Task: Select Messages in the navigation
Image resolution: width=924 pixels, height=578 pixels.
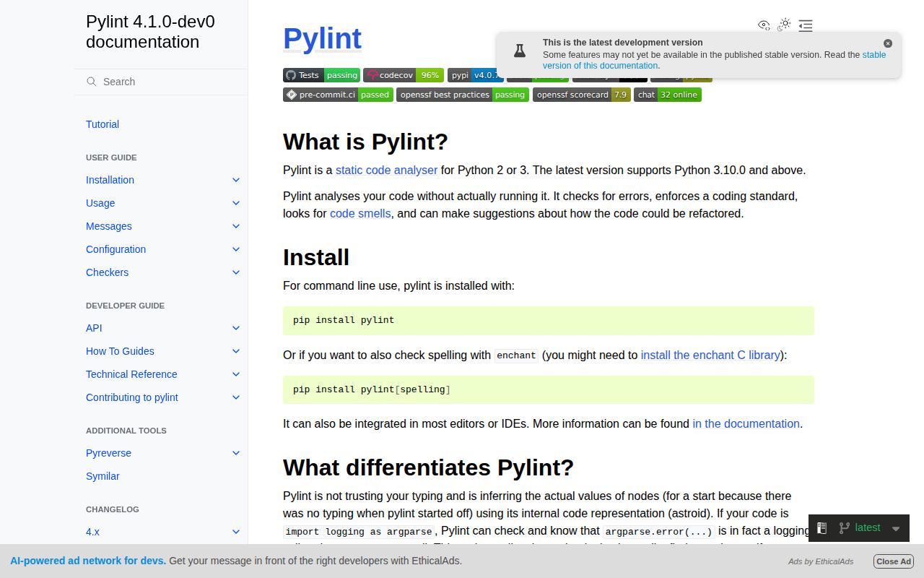Action: (109, 226)
